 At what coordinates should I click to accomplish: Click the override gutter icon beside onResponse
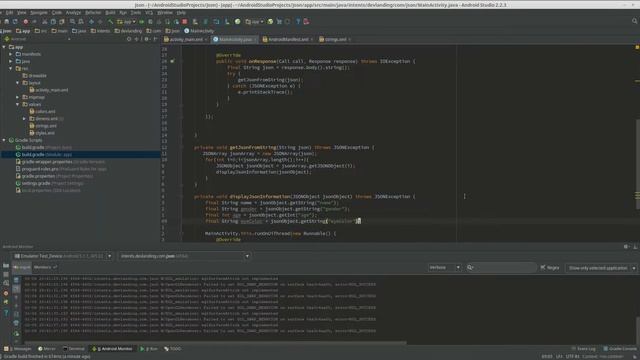(172, 61)
